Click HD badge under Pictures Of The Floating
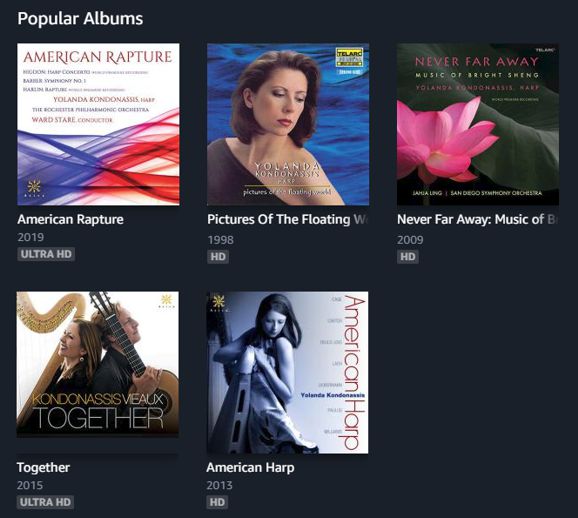The image size is (578, 518). point(218,257)
